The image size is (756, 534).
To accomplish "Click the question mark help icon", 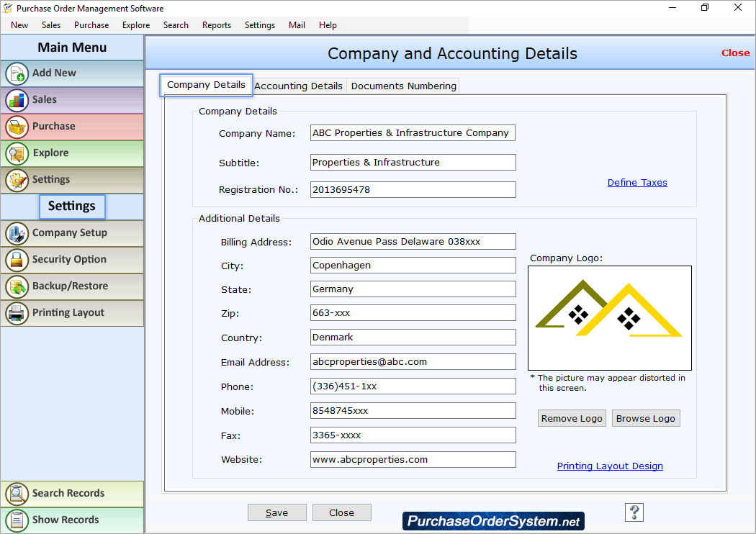I will click(x=634, y=512).
